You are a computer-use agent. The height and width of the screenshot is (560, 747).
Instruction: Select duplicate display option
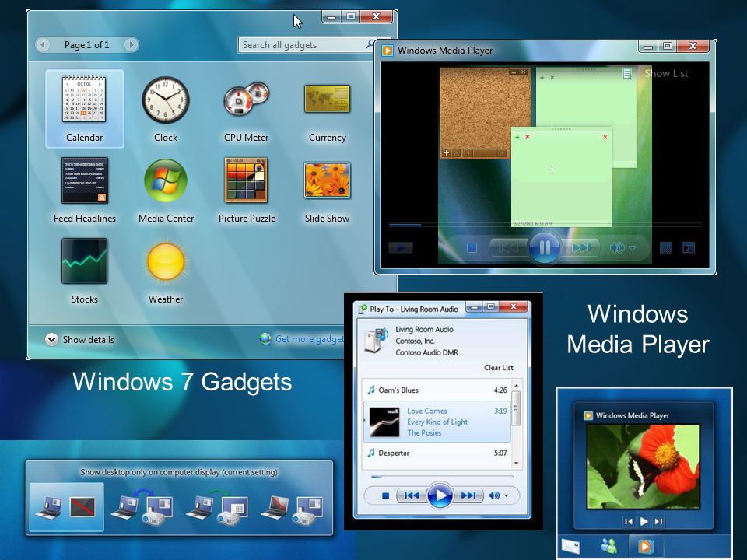142,507
